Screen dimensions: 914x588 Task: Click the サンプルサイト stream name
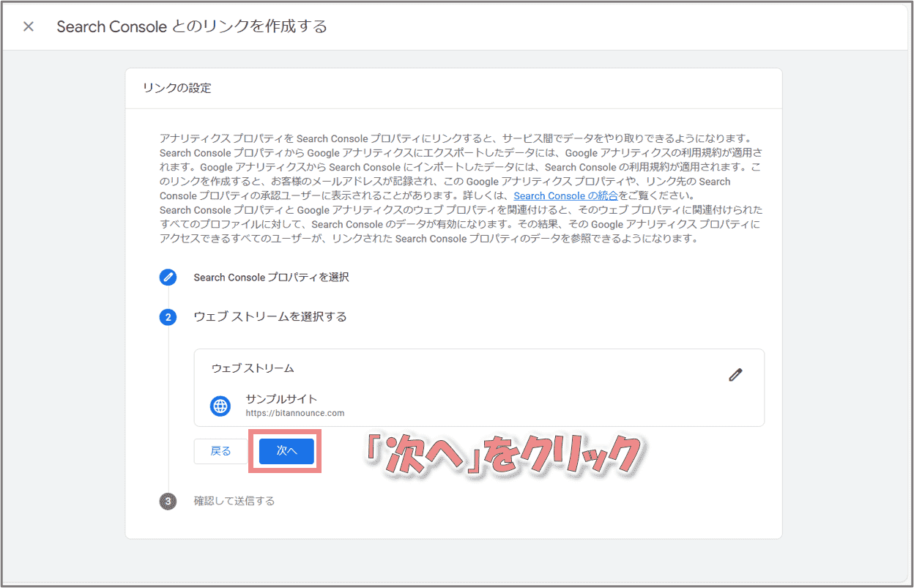pyautogui.click(x=281, y=399)
